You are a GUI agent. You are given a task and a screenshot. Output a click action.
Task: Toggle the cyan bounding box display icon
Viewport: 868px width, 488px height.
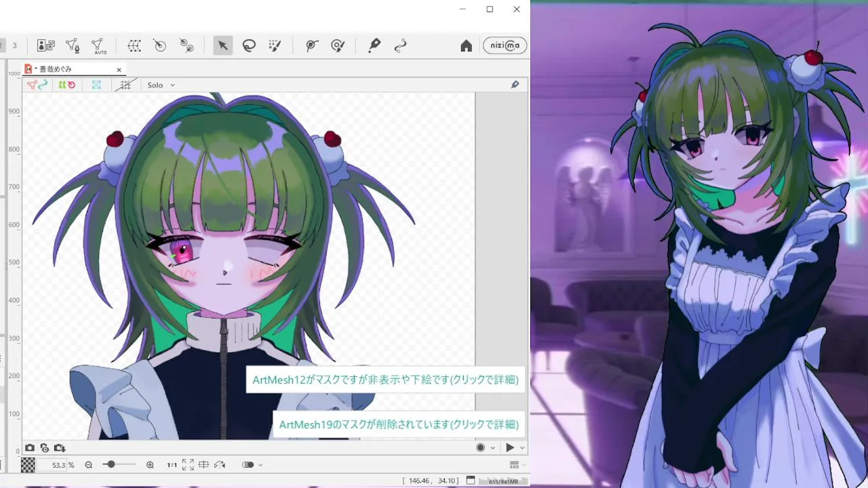coord(96,85)
